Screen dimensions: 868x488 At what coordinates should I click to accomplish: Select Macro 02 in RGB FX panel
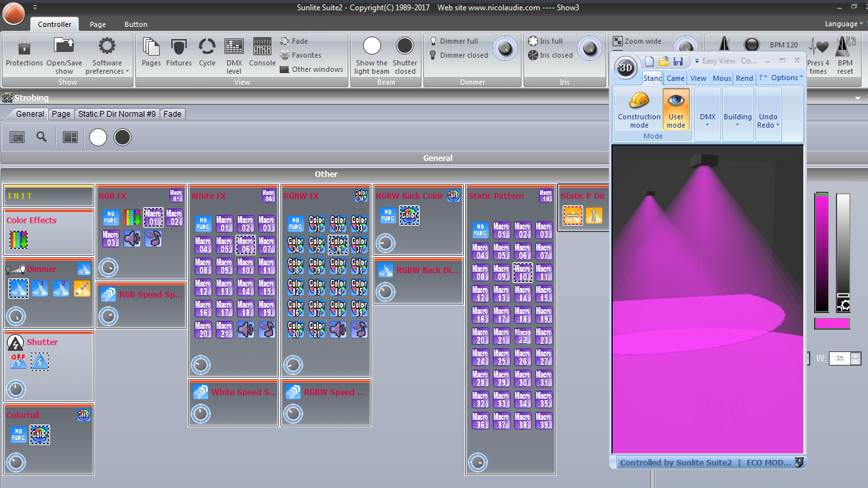click(x=174, y=217)
